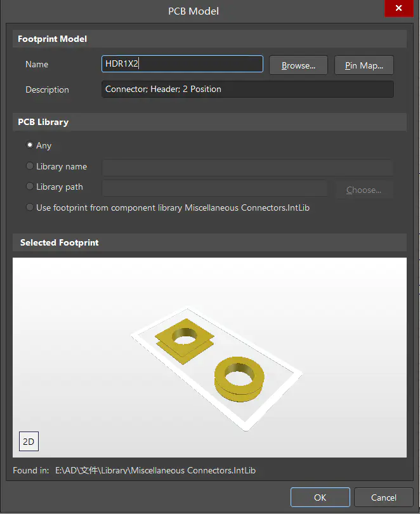
Task: Select the Any library radio button
Action: point(30,145)
